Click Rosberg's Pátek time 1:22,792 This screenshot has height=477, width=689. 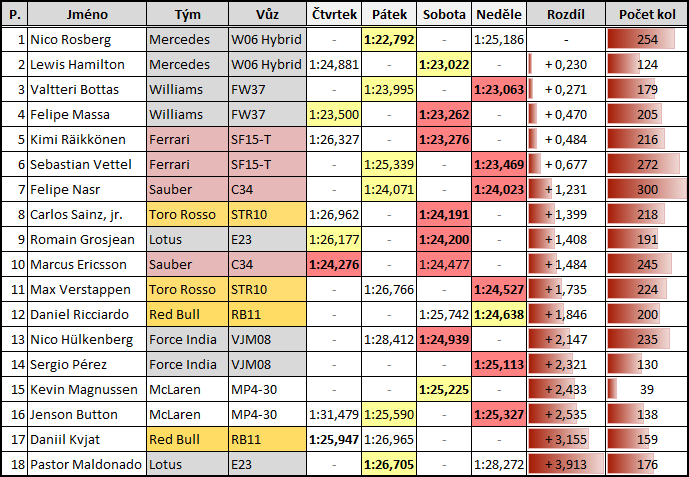[x=390, y=40]
